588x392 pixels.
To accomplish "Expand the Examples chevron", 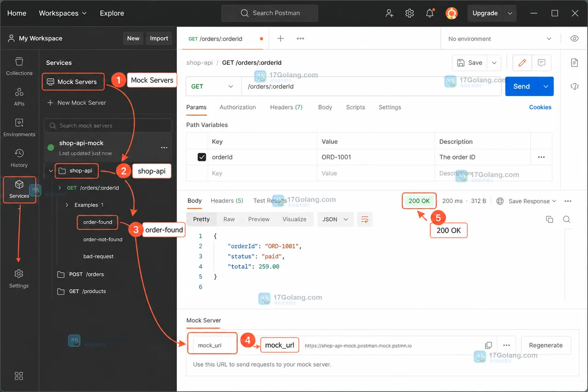I will [67, 205].
